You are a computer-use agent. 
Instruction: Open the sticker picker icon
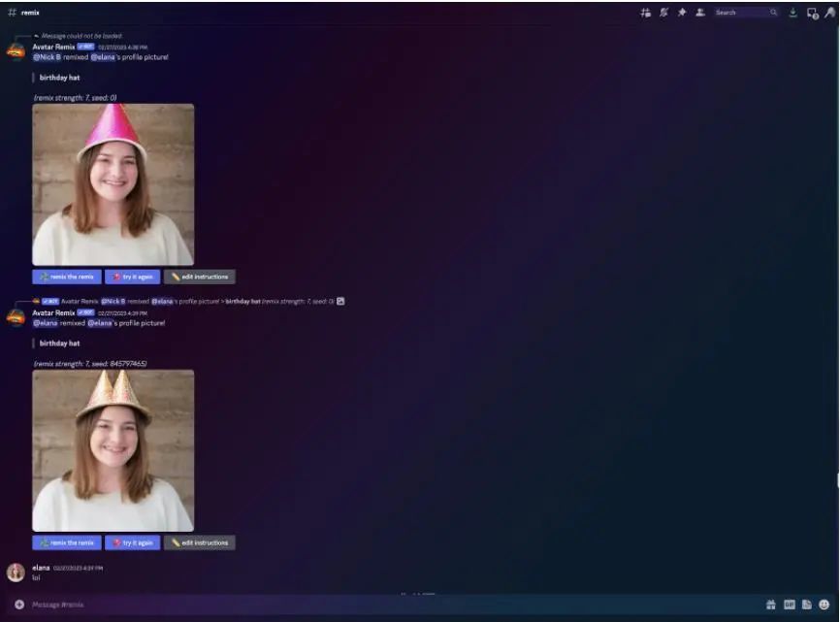[x=807, y=605]
